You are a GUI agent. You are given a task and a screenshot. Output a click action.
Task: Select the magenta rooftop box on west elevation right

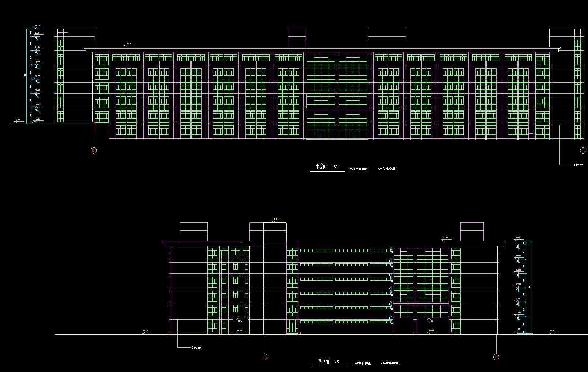pyautogui.click(x=472, y=232)
